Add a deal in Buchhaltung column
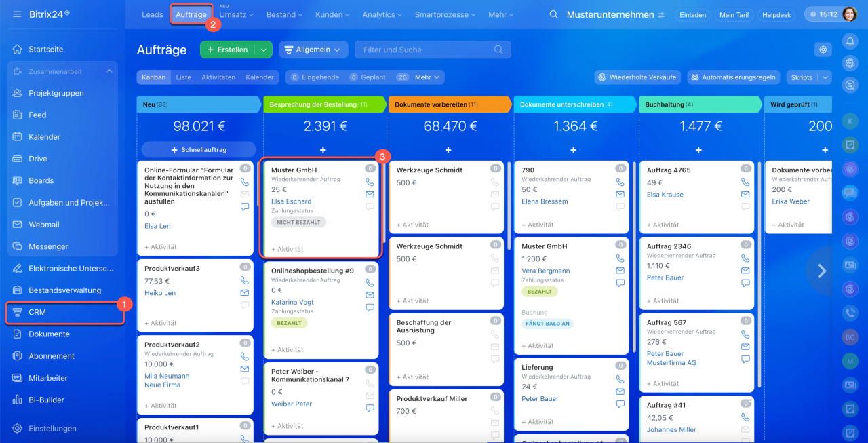Screen dimensions: 868x443 698,149
